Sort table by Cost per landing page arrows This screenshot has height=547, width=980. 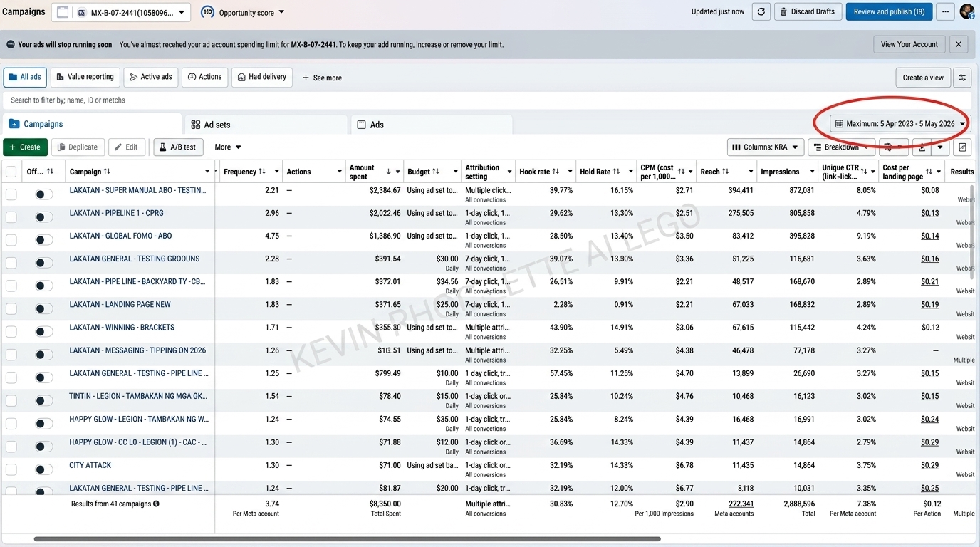tap(929, 172)
